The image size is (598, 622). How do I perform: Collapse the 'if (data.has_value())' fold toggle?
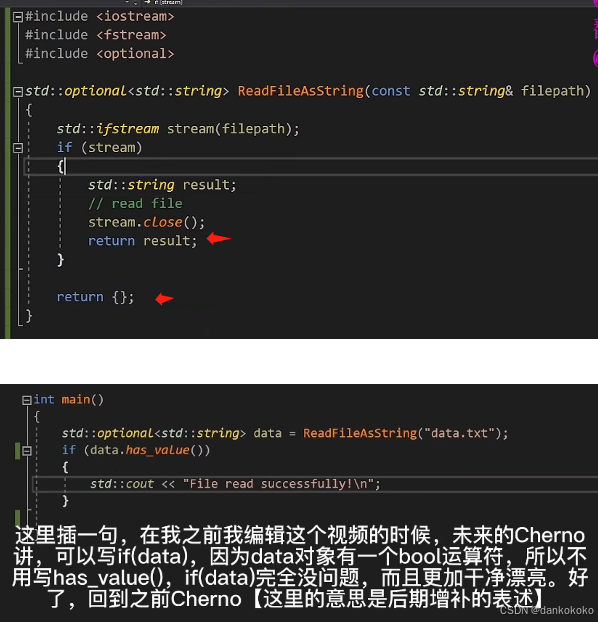pyautogui.click(x=27, y=451)
